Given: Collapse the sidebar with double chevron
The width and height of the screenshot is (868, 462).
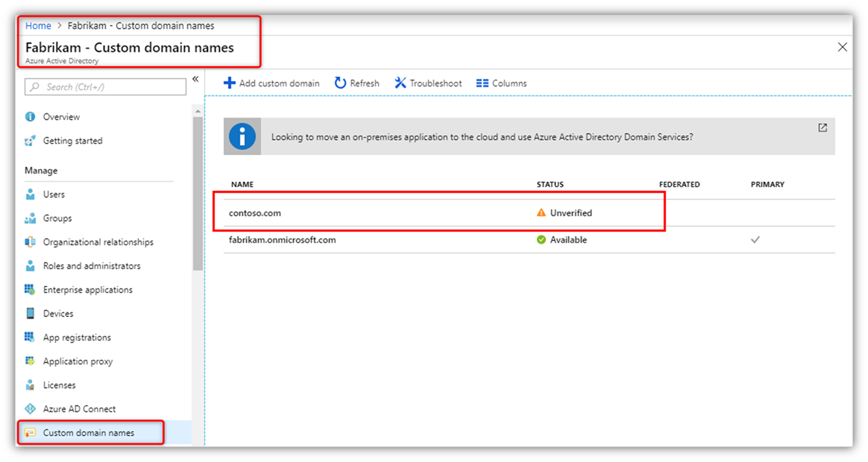Looking at the screenshot, I should tap(195, 79).
